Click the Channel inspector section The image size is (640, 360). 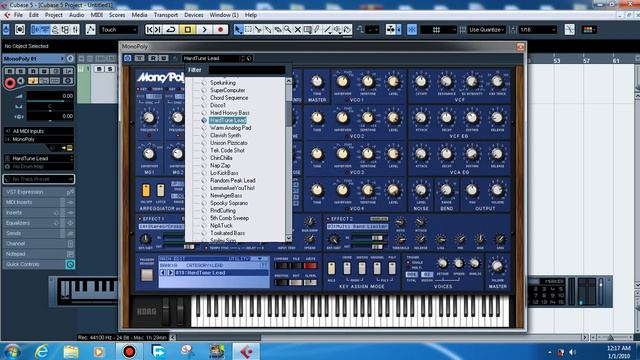tap(39, 243)
